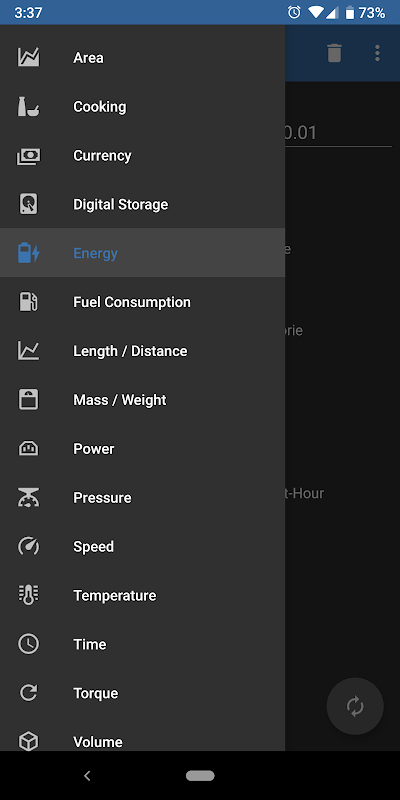Tap the Currency banknote icon
Image resolution: width=400 pixels, height=800 pixels.
coord(29,156)
